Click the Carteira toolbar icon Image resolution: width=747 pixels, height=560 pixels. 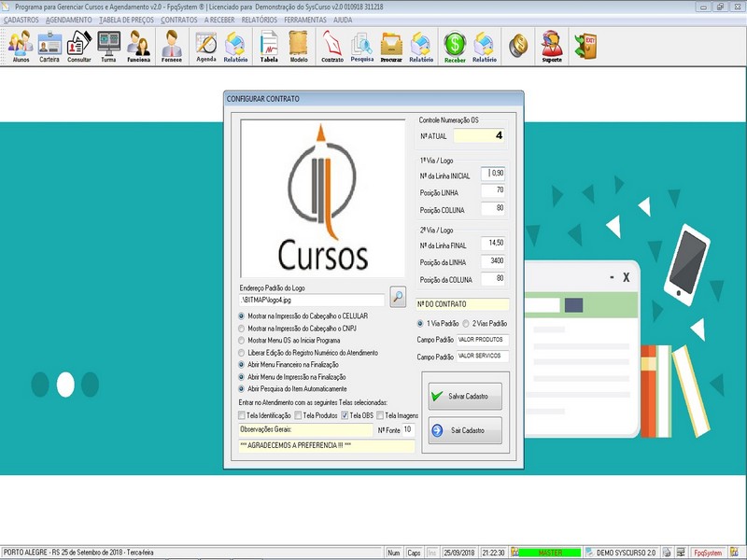tap(49, 45)
